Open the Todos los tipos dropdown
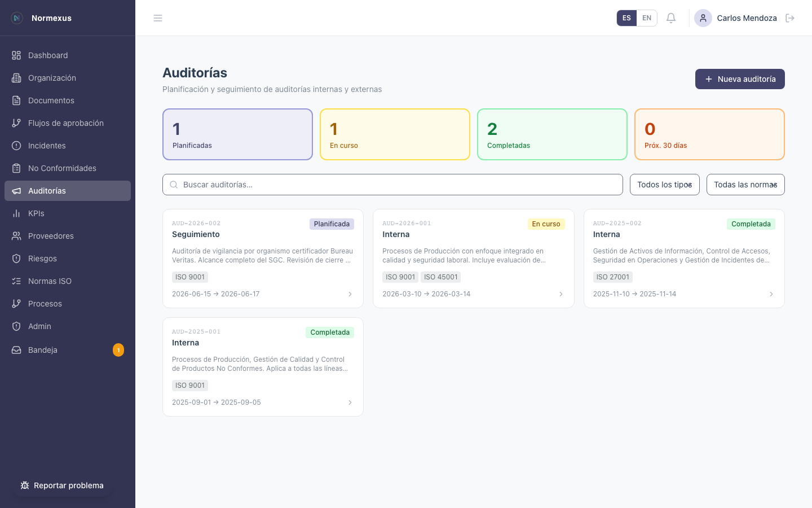 pos(664,185)
